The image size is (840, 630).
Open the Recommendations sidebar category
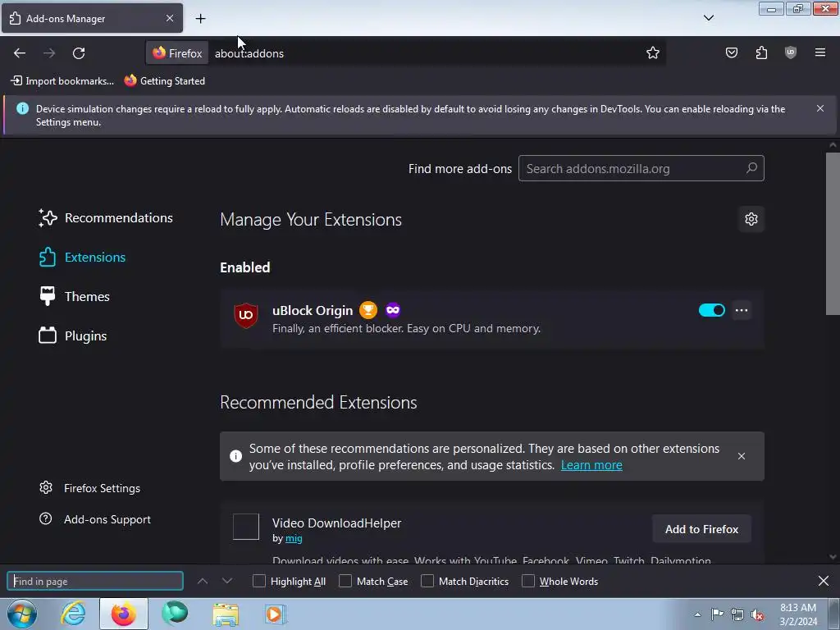click(x=106, y=217)
